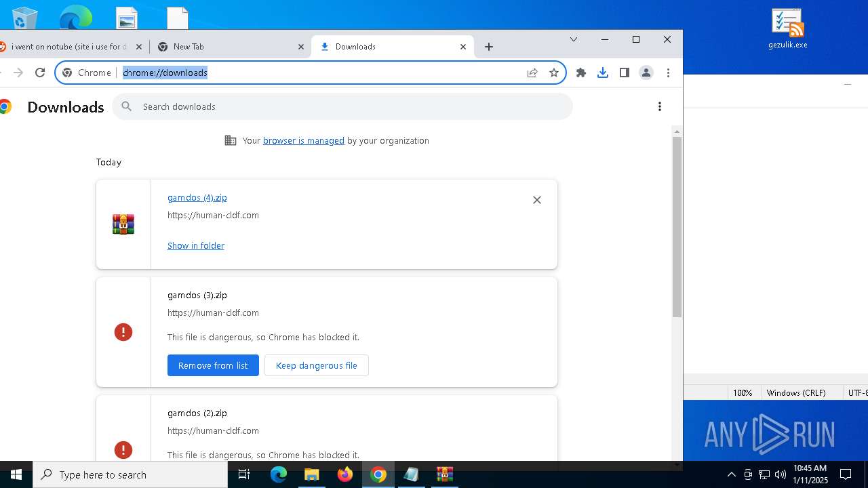Switch to Notepad on the taskbar
The height and width of the screenshot is (488, 868).
point(412,474)
